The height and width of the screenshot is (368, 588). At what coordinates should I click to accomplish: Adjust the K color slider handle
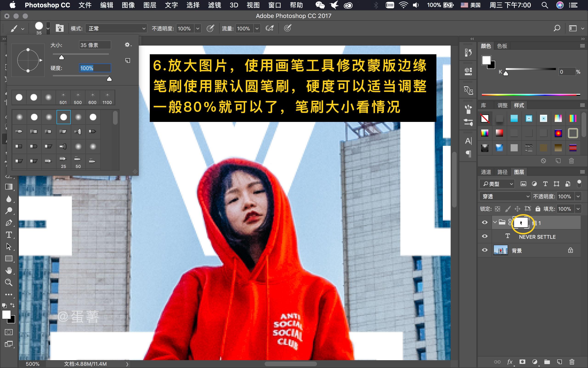click(506, 73)
